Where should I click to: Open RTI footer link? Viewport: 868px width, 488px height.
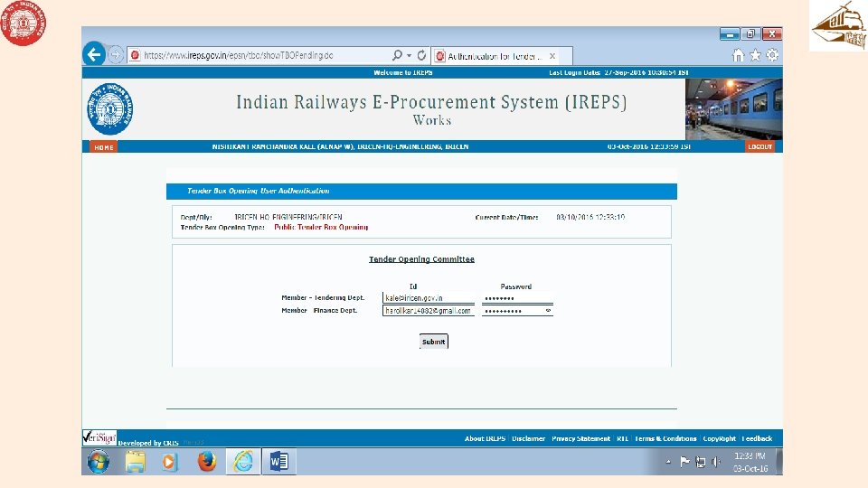point(622,438)
